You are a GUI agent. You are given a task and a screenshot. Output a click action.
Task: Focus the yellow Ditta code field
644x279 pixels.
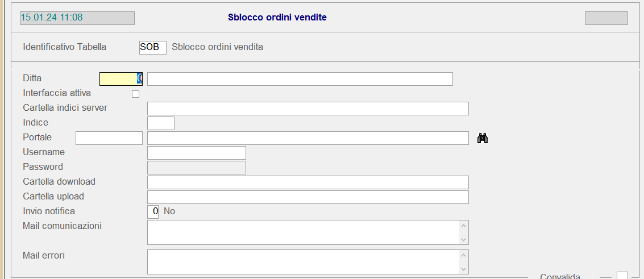121,79
